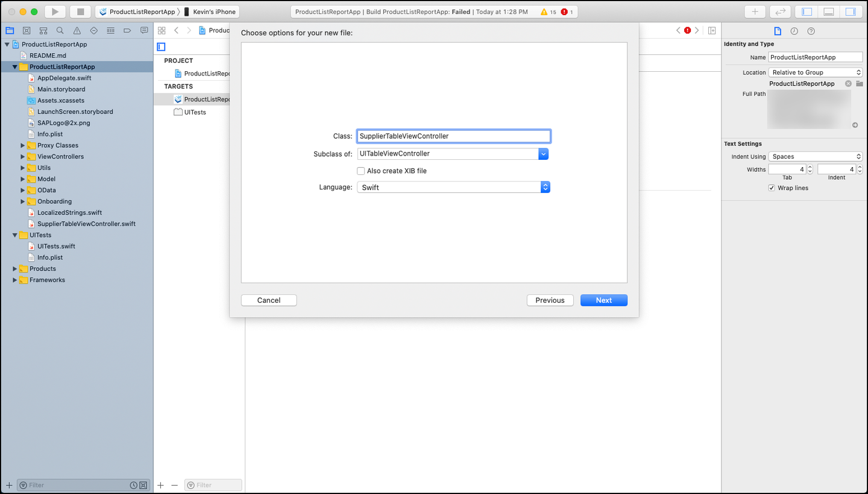Toggle the inspectors panel visibility

coord(851,11)
